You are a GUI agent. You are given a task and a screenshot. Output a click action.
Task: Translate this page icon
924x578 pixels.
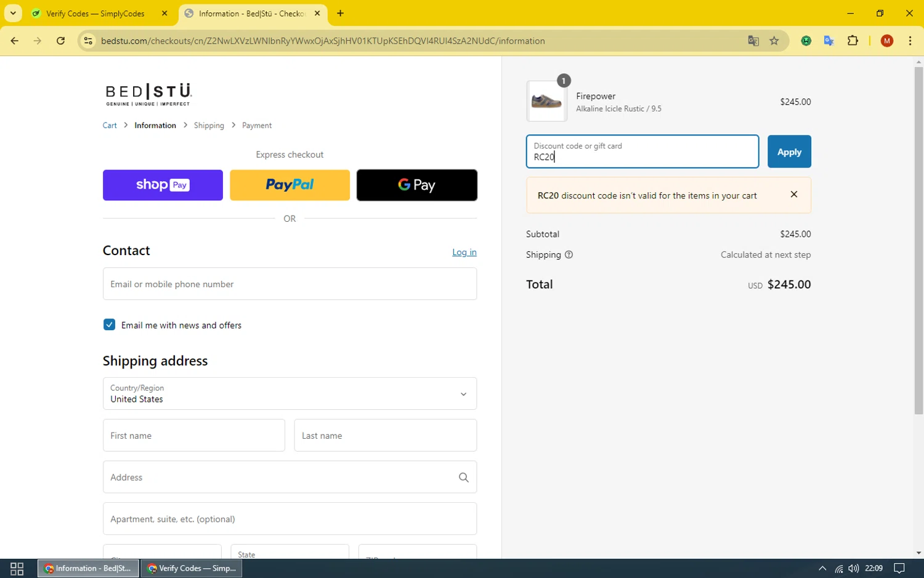(753, 41)
